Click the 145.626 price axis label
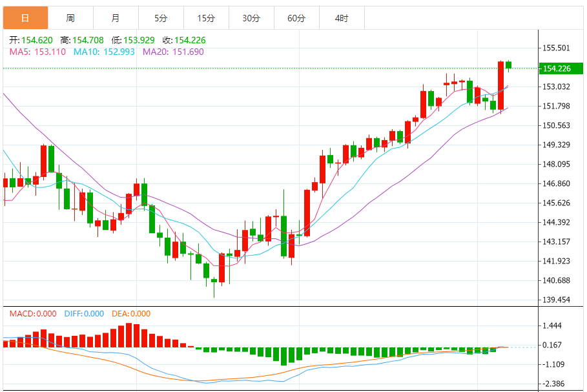The image size is (587, 392). click(x=556, y=203)
